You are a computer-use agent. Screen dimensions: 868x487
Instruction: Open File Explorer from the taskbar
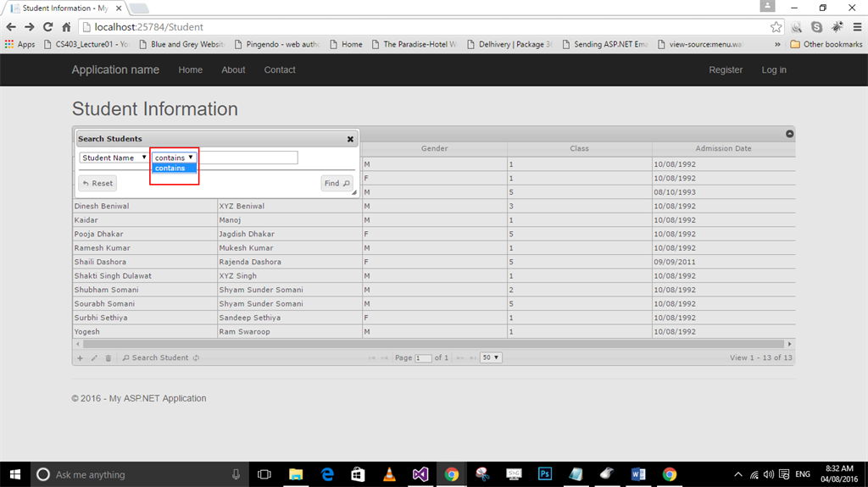pyautogui.click(x=296, y=474)
